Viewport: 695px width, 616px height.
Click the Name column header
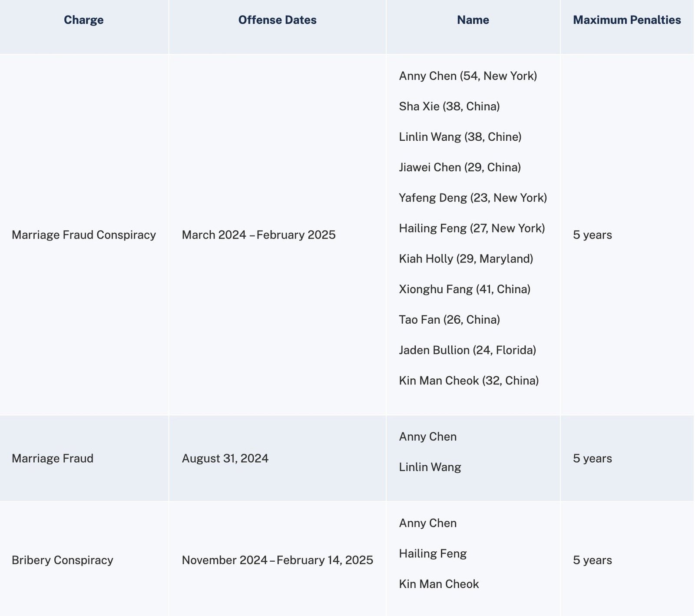473,20
